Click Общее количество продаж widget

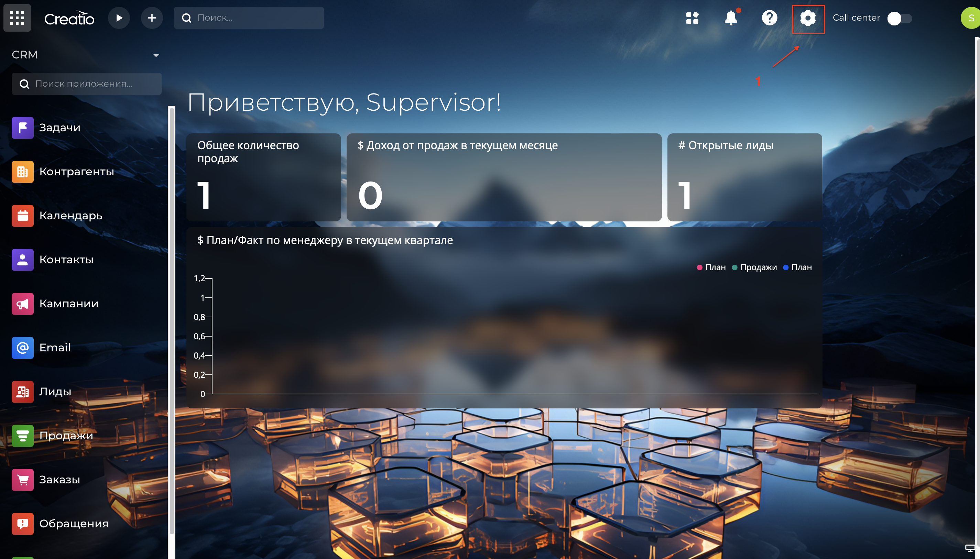tap(263, 177)
